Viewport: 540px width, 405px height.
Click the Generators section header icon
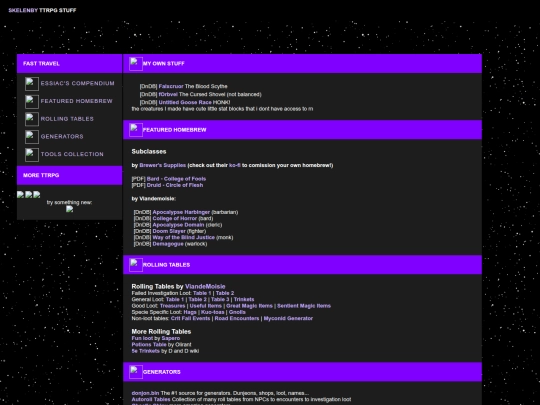pyautogui.click(x=136, y=372)
